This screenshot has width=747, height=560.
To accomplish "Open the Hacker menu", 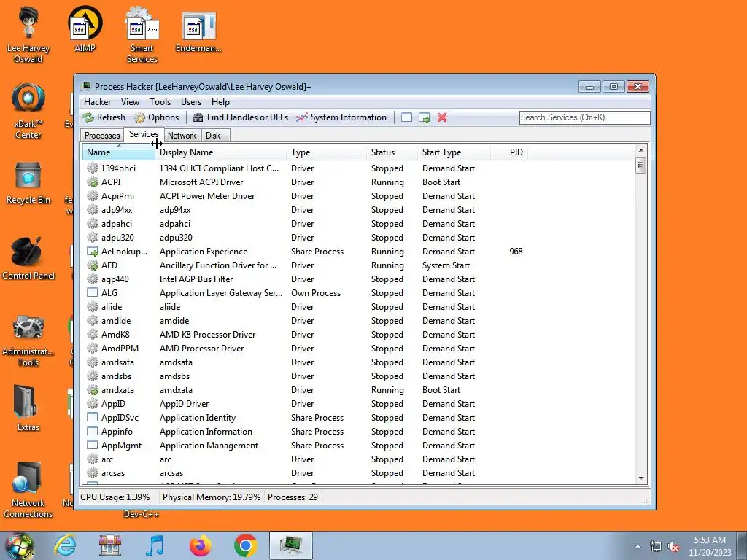I will (x=97, y=102).
